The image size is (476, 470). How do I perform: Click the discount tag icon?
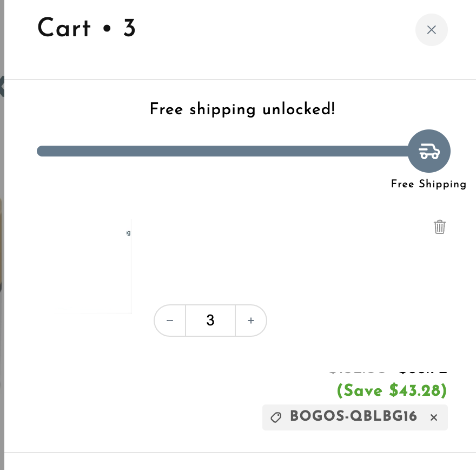(276, 417)
